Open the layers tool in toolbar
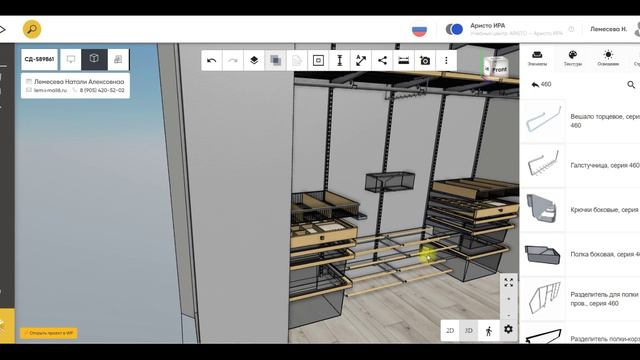Screen dimensions: 640x360 click(254, 61)
